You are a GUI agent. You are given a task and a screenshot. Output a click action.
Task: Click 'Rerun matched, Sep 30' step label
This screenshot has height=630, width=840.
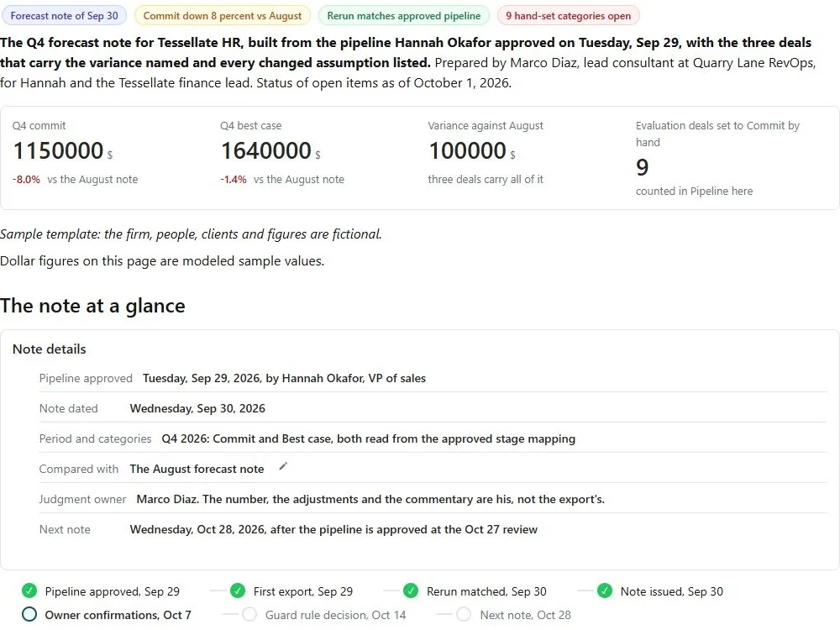[486, 591]
